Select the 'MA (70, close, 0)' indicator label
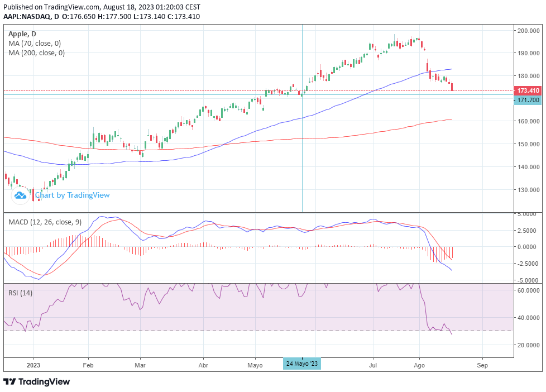This screenshot has height=392, width=546. click(35, 43)
